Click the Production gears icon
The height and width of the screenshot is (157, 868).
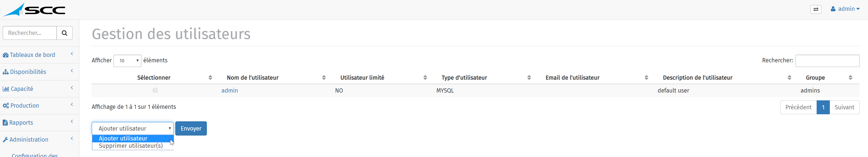click(x=6, y=106)
